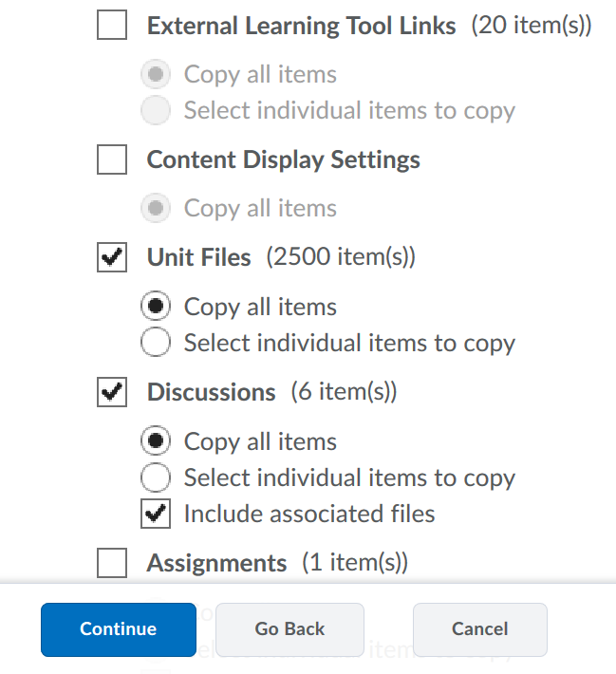Viewport: 616px width, 674px height.
Task: Toggle the 'Include associated files' checkbox
Action: pos(156,514)
